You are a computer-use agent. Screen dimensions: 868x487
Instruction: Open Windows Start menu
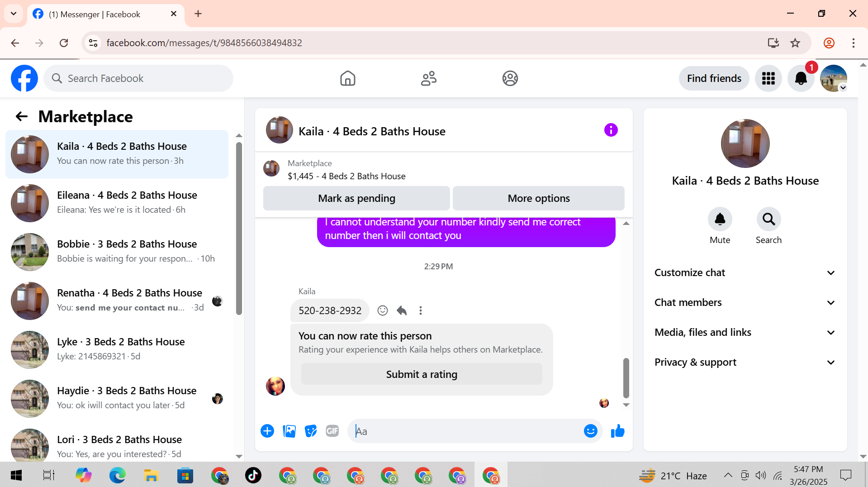16,475
